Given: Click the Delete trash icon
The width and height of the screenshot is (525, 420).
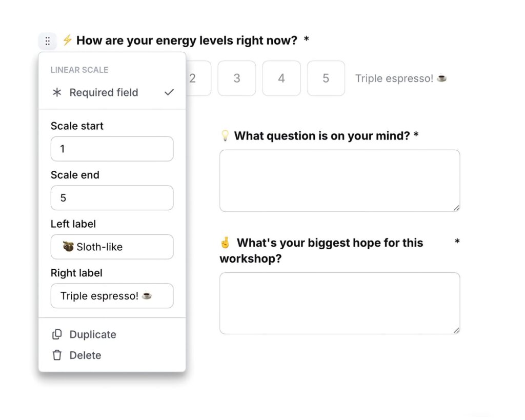Looking at the screenshot, I should tap(57, 355).
